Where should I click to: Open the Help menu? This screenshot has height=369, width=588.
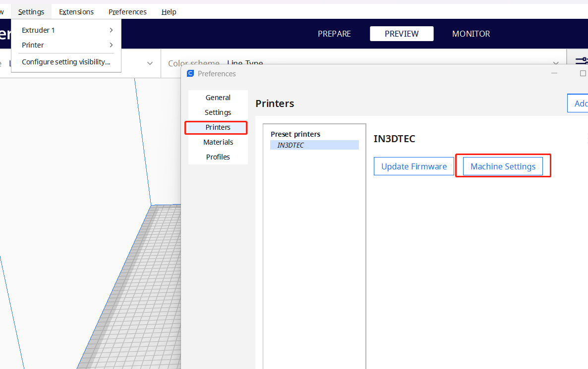point(169,12)
